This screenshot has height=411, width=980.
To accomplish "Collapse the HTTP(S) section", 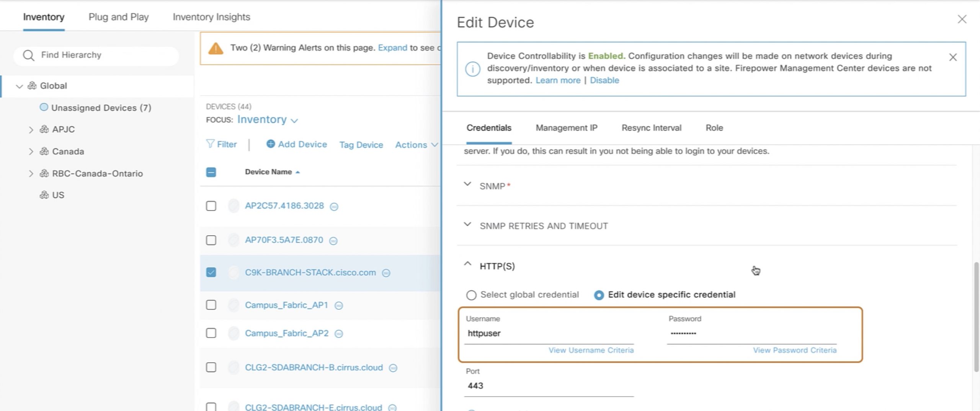I will coord(467,264).
